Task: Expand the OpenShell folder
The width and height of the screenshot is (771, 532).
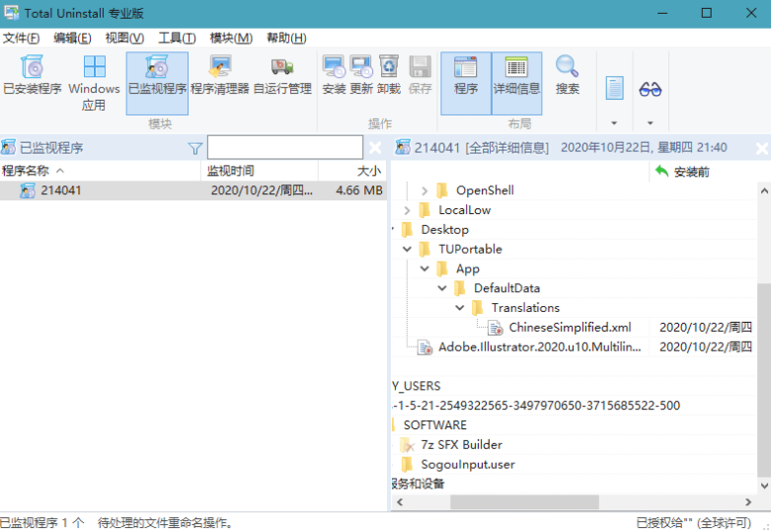Action: pos(424,190)
